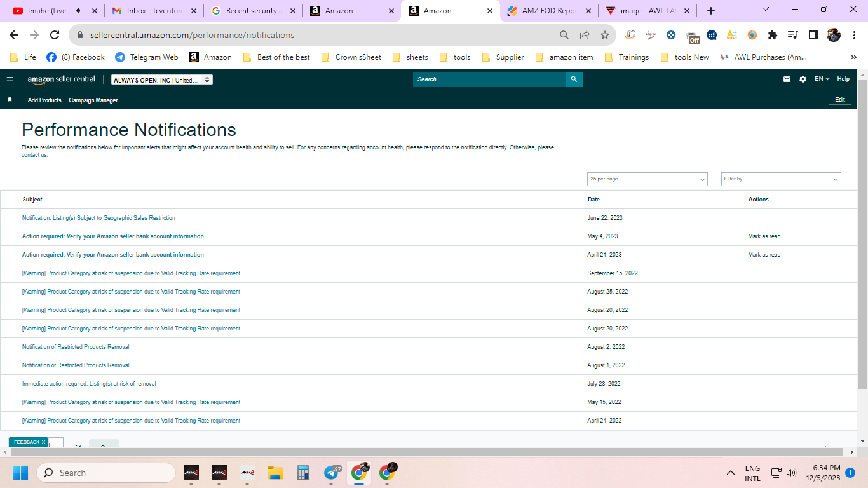Click the FEEDBACK button

(x=27, y=442)
